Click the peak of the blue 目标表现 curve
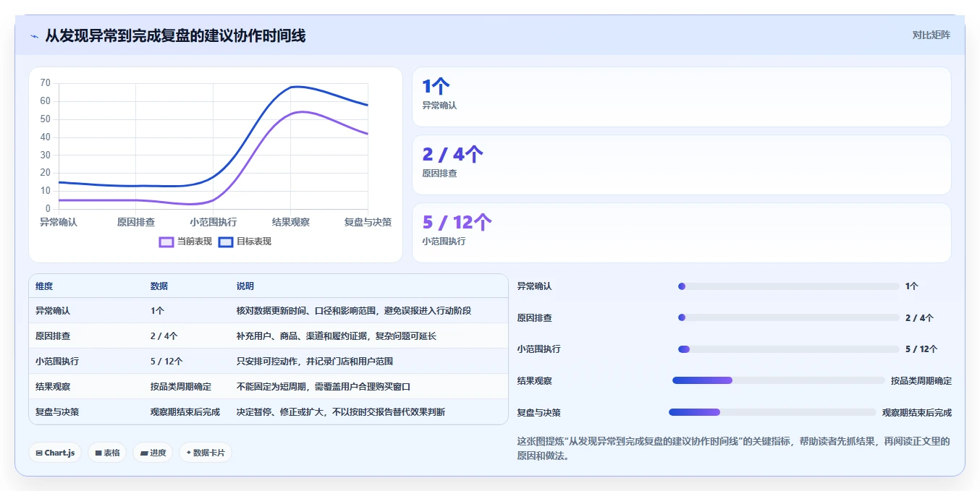The height and width of the screenshot is (491, 980). pyautogui.click(x=295, y=87)
